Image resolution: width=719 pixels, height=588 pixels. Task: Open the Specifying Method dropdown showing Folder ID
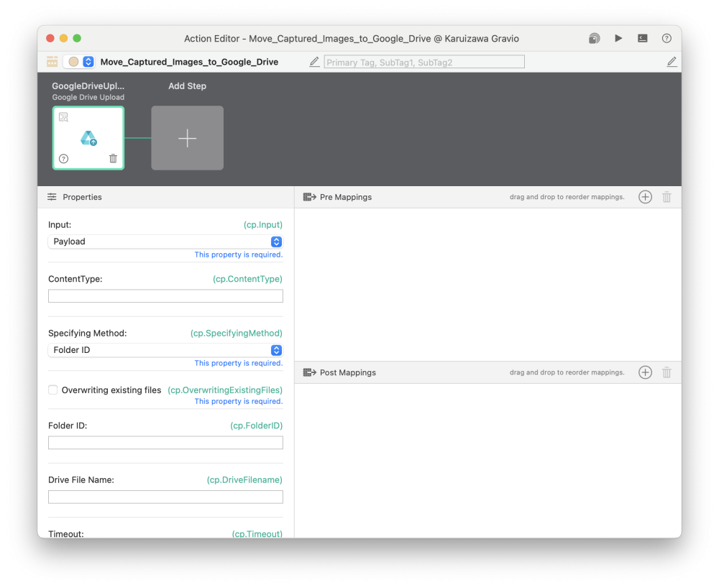[x=165, y=350]
